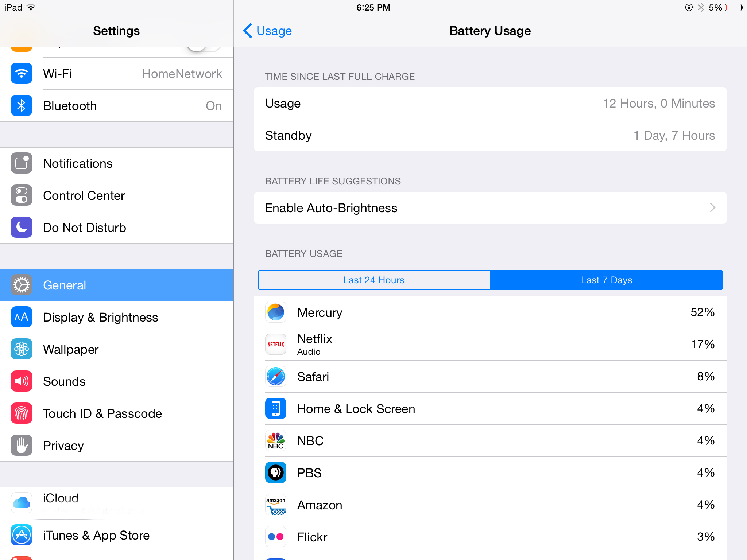Tap the Sounds speaker icon

(x=22, y=381)
